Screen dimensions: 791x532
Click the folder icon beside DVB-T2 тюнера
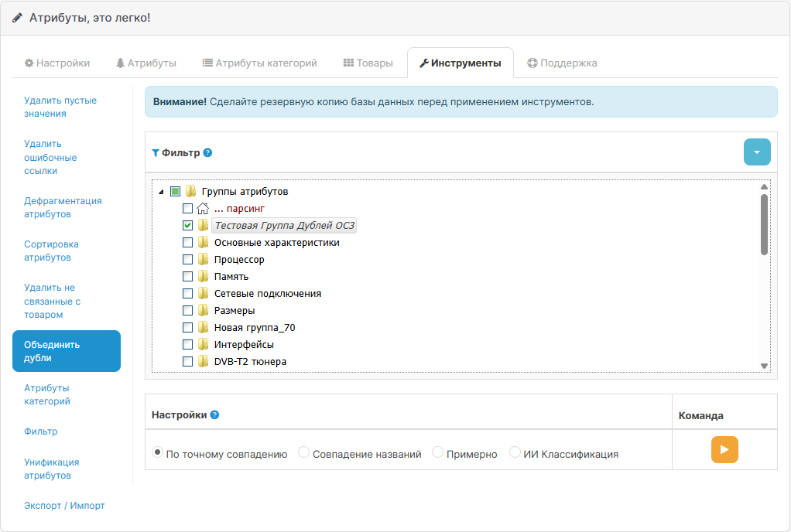point(203,362)
